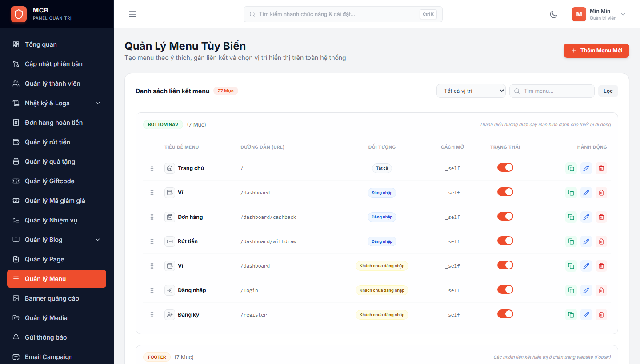Open Email Campaign in sidebar
The width and height of the screenshot is (640, 364).
tap(57, 357)
